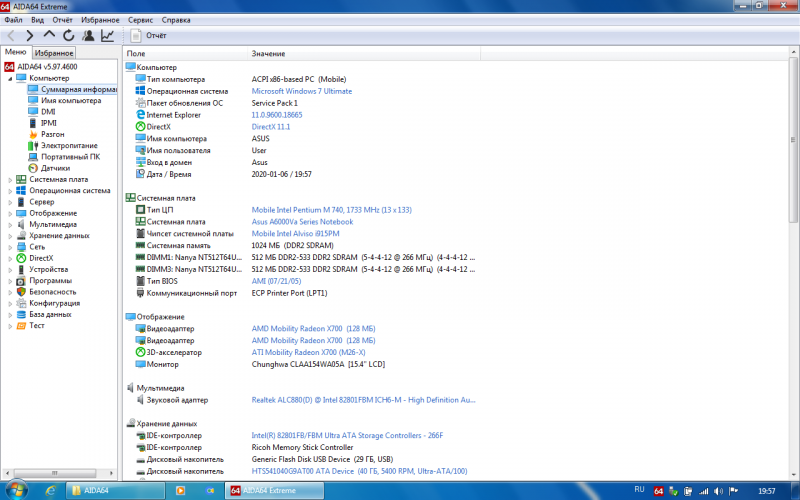Go forward with the right arrow toolbar button
This screenshot has width=800, height=500.
pyautogui.click(x=30, y=35)
